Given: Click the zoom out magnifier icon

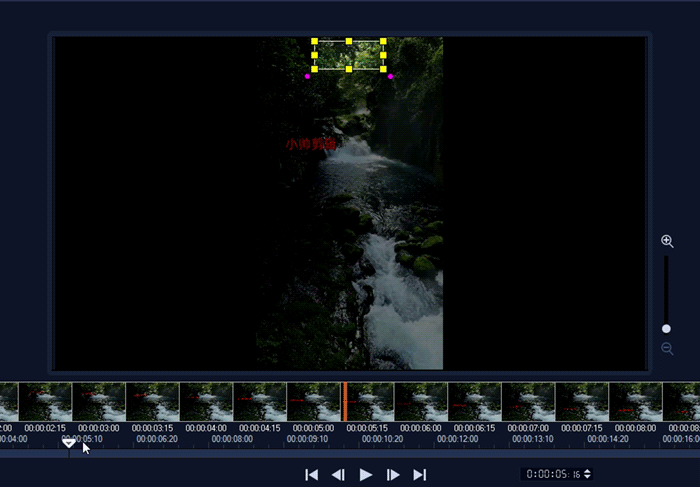Looking at the screenshot, I should click(x=667, y=348).
